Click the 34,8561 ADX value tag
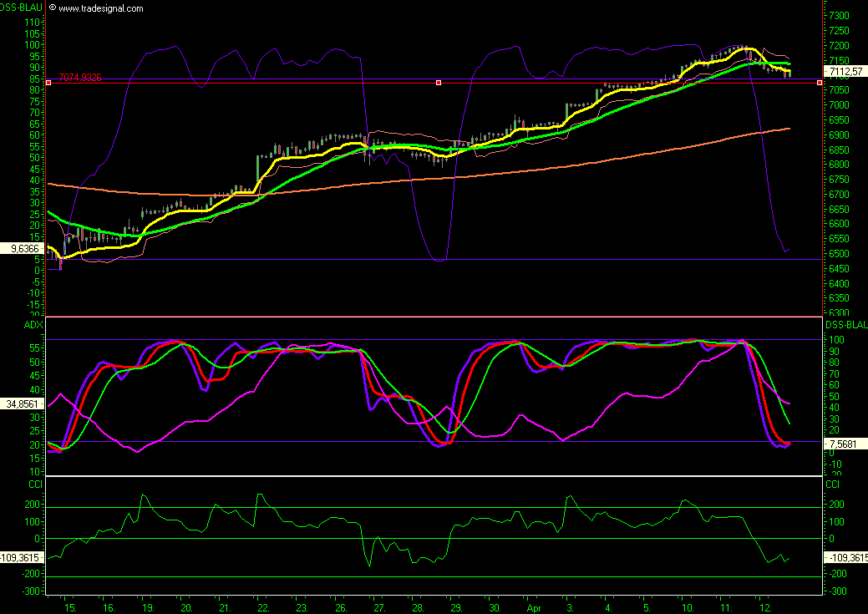 pyautogui.click(x=22, y=403)
